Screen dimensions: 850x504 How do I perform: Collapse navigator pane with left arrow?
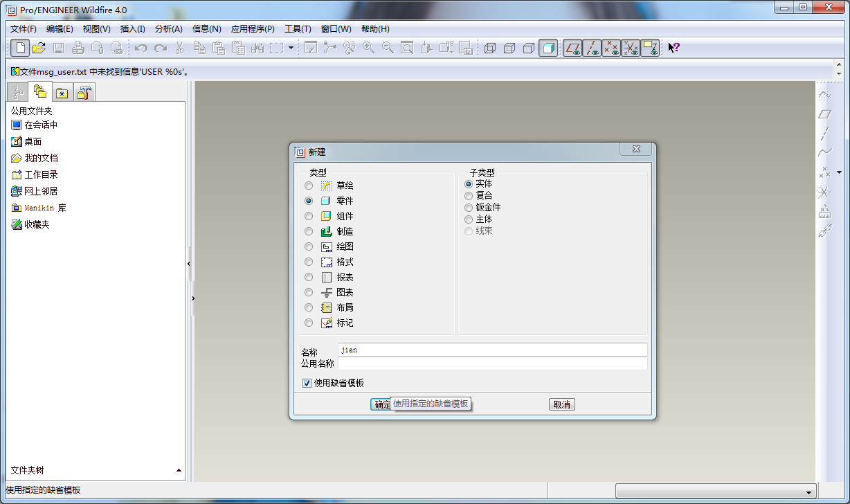pyautogui.click(x=189, y=264)
